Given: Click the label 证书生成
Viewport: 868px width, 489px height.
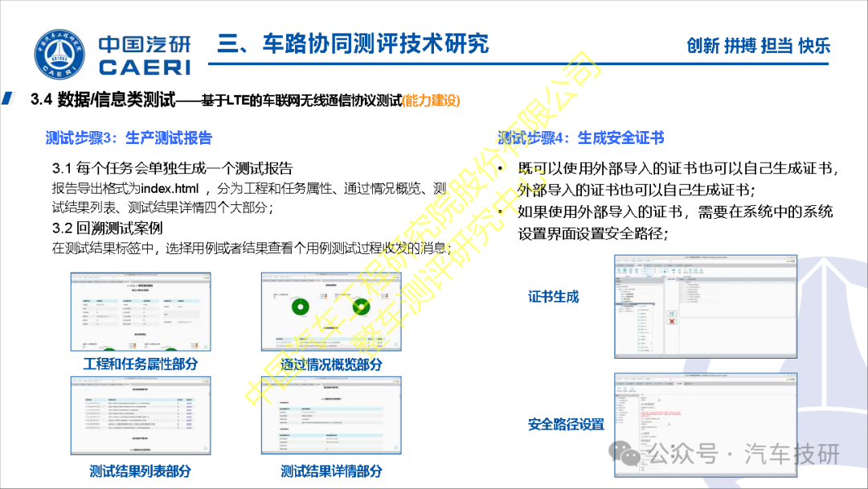Looking at the screenshot, I should pyautogui.click(x=553, y=297).
